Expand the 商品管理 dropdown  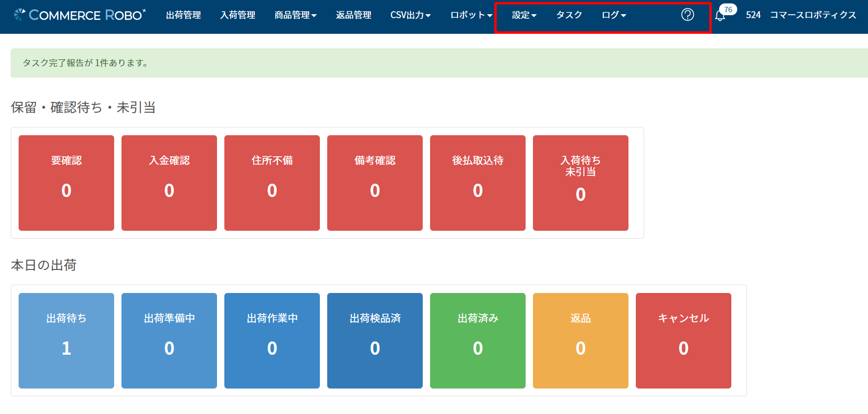click(x=295, y=15)
